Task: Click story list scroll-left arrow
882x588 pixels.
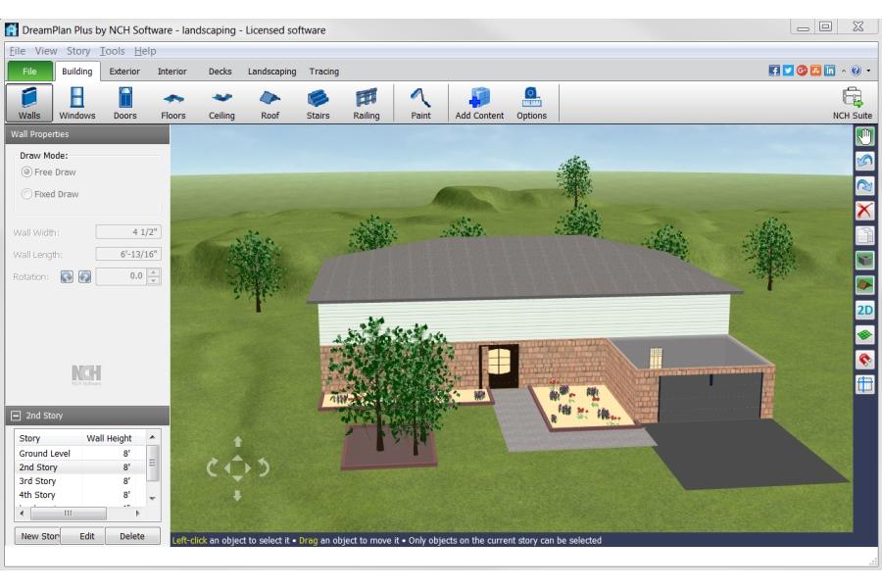Action: coord(22,514)
